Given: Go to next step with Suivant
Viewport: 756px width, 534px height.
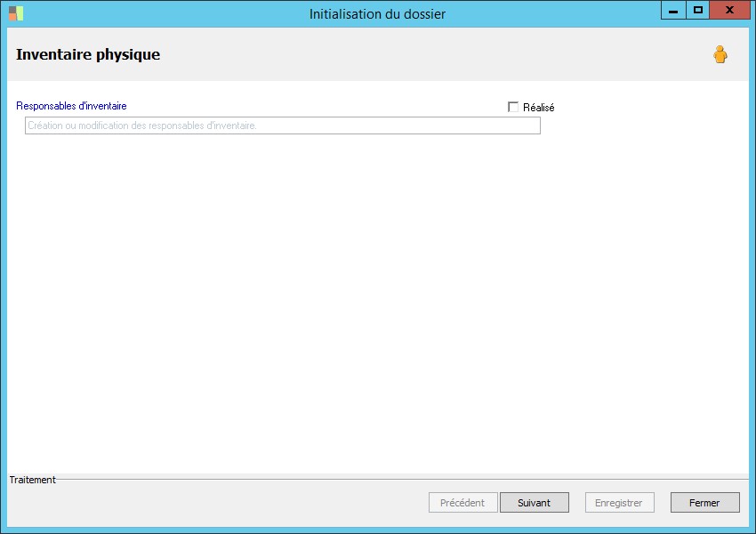Looking at the screenshot, I should (535, 503).
